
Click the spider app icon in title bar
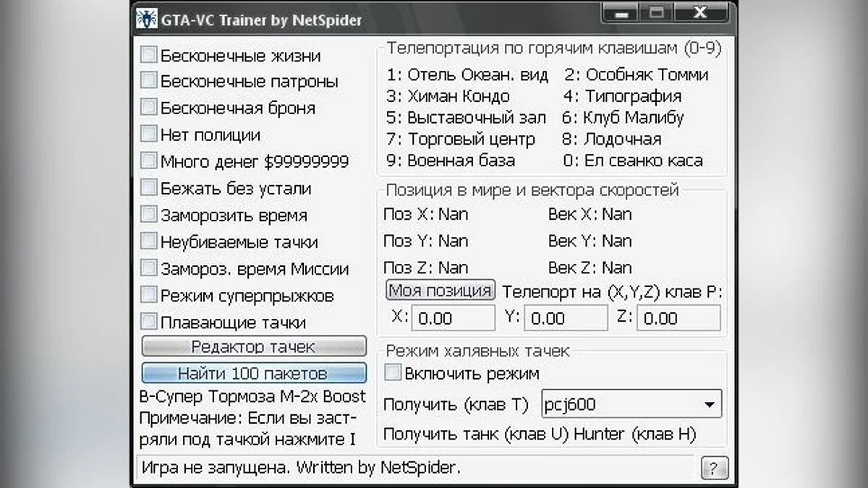coord(147,20)
